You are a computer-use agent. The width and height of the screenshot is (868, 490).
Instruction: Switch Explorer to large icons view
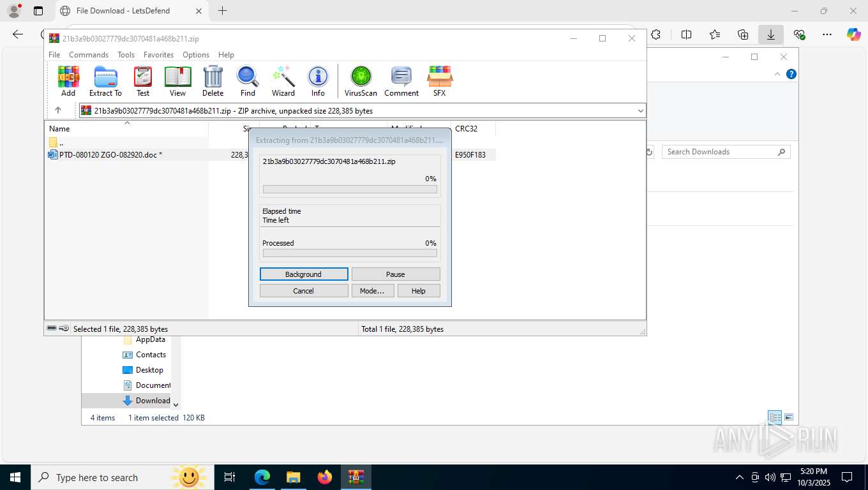point(789,418)
